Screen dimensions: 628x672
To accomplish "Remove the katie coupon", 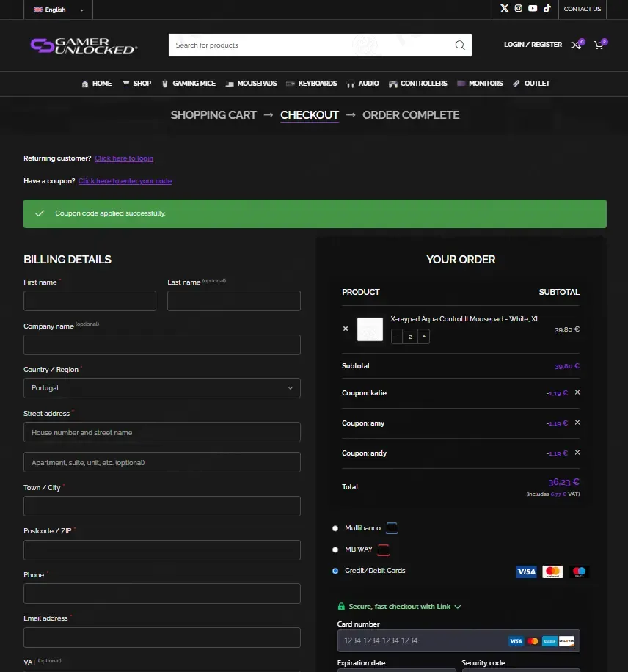I will click(x=577, y=392).
